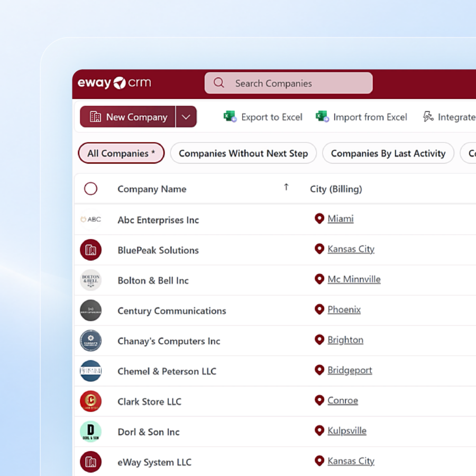Sort by the Company Name column header

[x=152, y=189]
